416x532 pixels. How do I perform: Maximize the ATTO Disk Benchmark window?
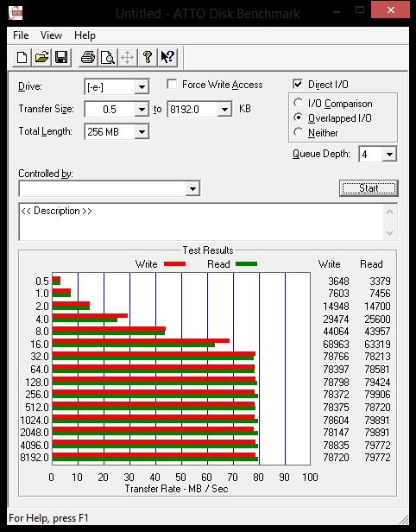coord(360,10)
